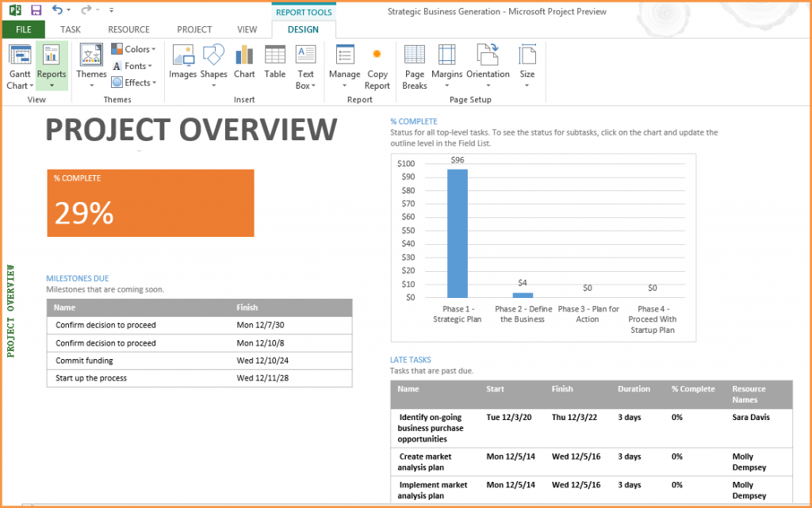
Task: Open the FILE tab
Action: [23, 29]
